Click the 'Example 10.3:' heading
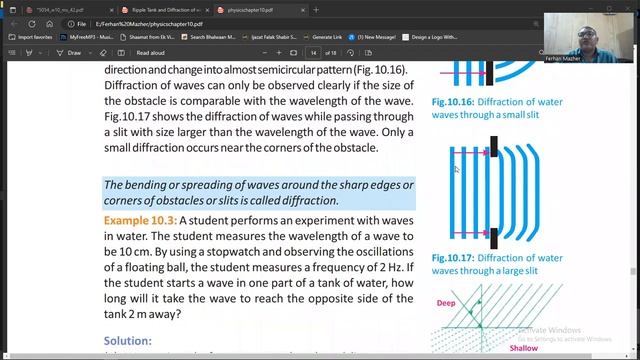Image resolution: width=640 pixels, height=360 pixels. point(140,220)
